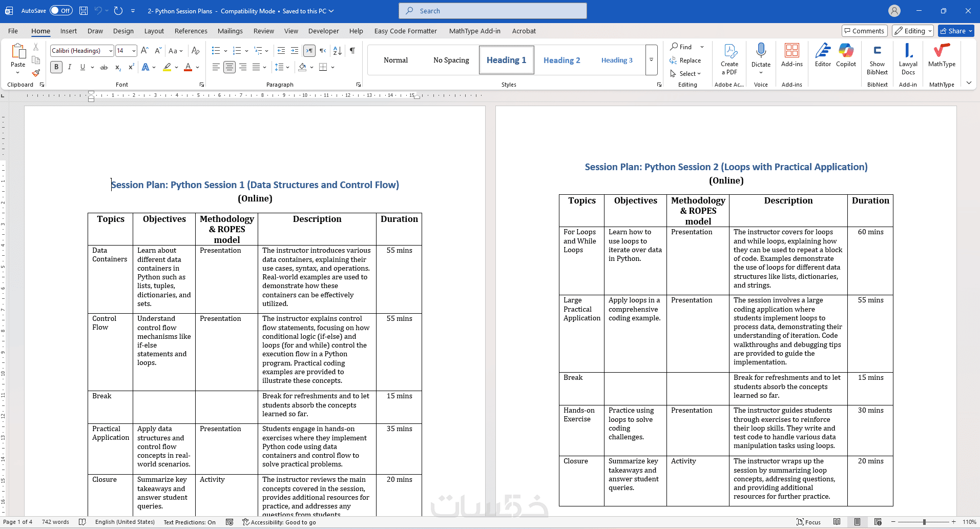980x529 pixels.
Task: Switch to Read Mode view in status bar
Action: tap(837, 522)
